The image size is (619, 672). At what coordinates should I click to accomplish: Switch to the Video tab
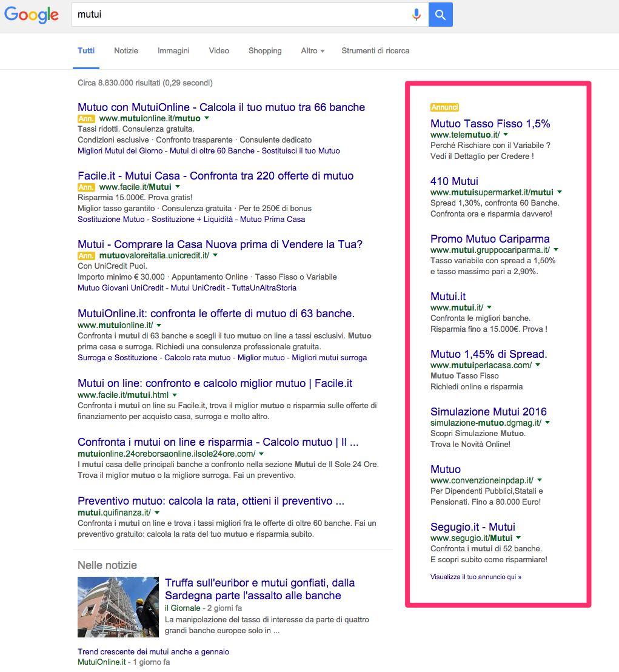[219, 50]
